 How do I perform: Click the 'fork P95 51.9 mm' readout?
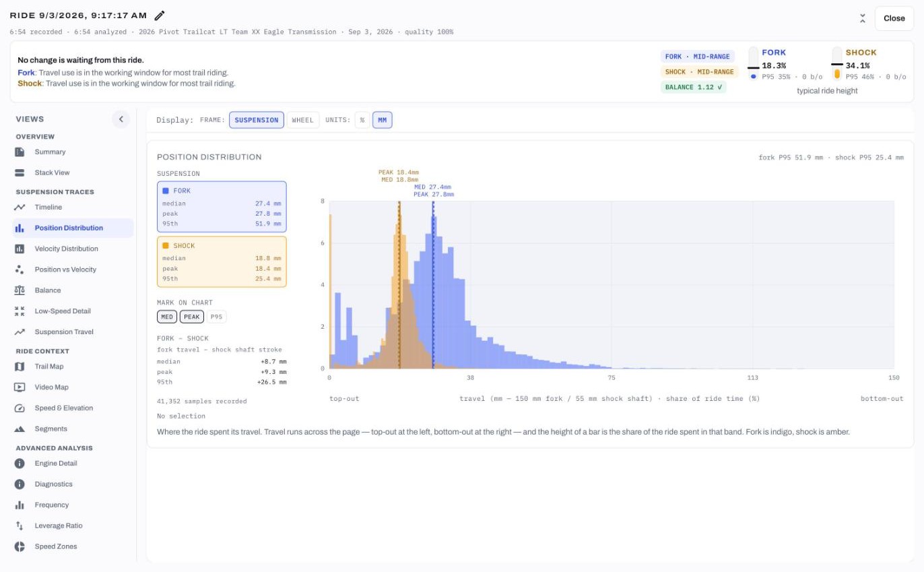[x=790, y=158]
